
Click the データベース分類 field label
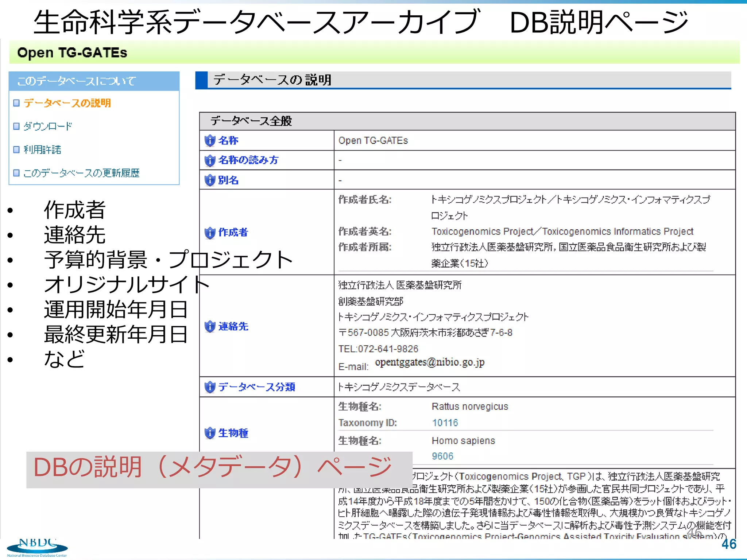tap(257, 387)
